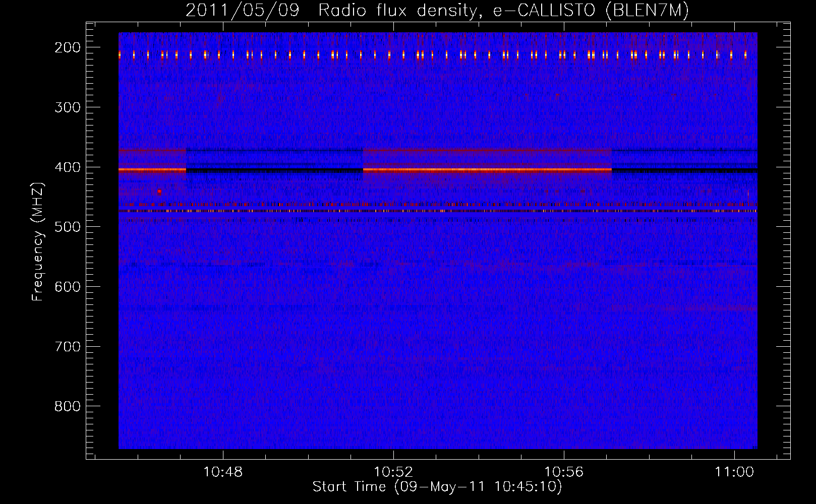Click the 11:00 time tick label
816x504 pixels.
[x=734, y=472]
